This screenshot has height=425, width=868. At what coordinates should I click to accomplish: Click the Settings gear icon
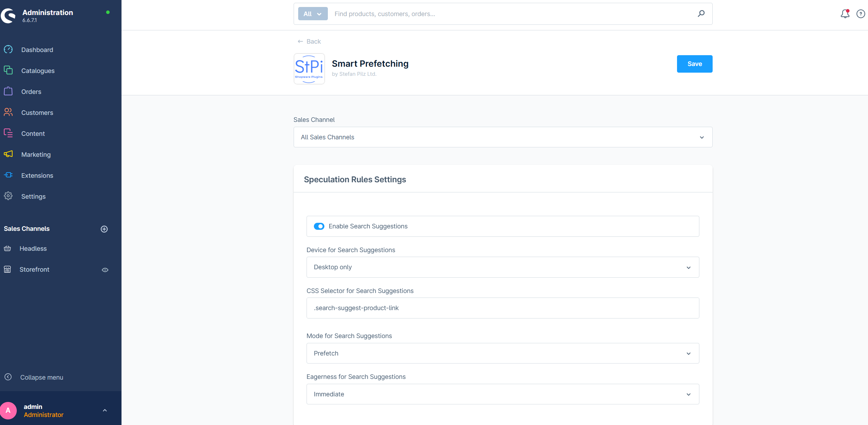pos(8,196)
